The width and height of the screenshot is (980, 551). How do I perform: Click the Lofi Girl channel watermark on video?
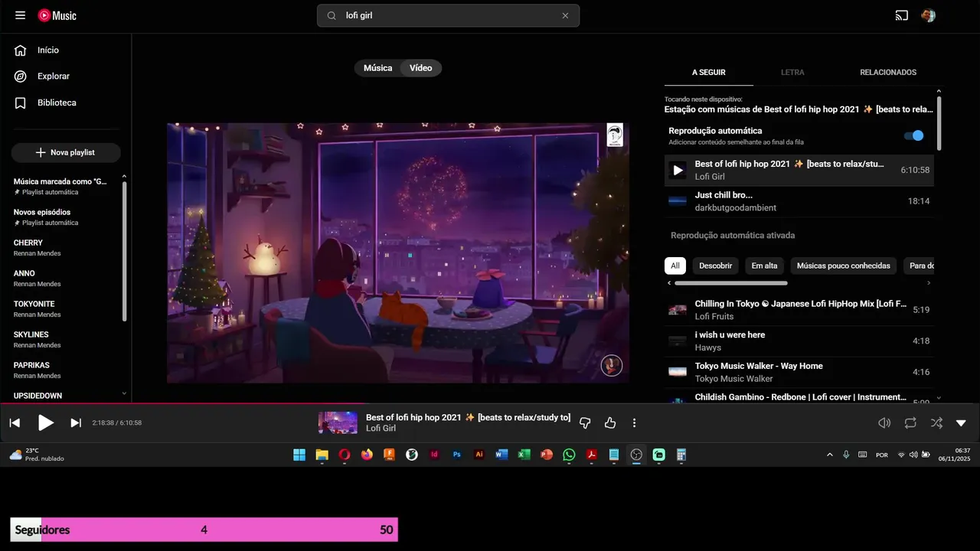(x=611, y=365)
